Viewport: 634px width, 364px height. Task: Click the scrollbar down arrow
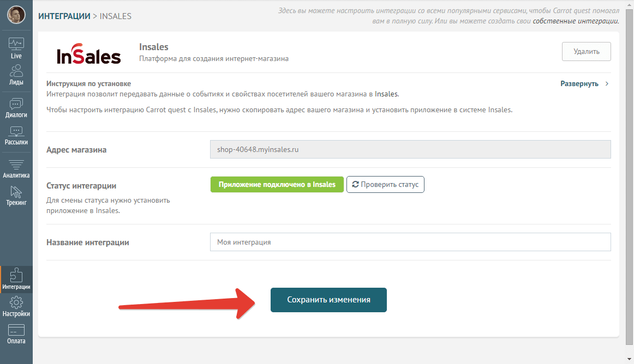629,359
